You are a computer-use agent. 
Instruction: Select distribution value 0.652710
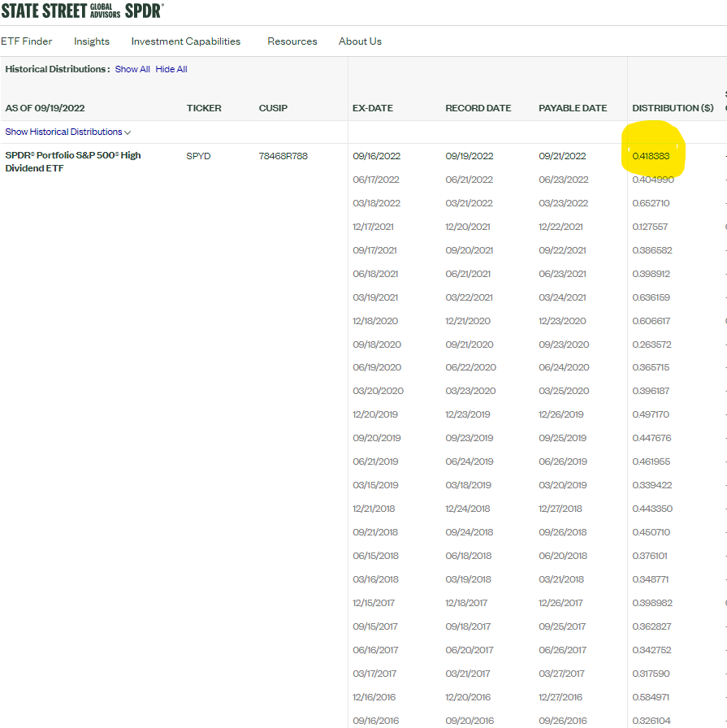[x=651, y=203]
